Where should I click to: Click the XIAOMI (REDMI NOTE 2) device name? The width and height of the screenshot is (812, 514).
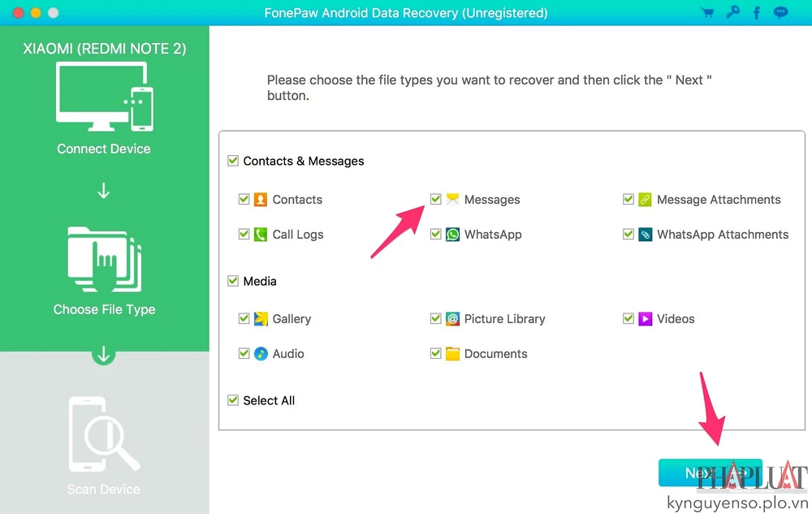105,49
